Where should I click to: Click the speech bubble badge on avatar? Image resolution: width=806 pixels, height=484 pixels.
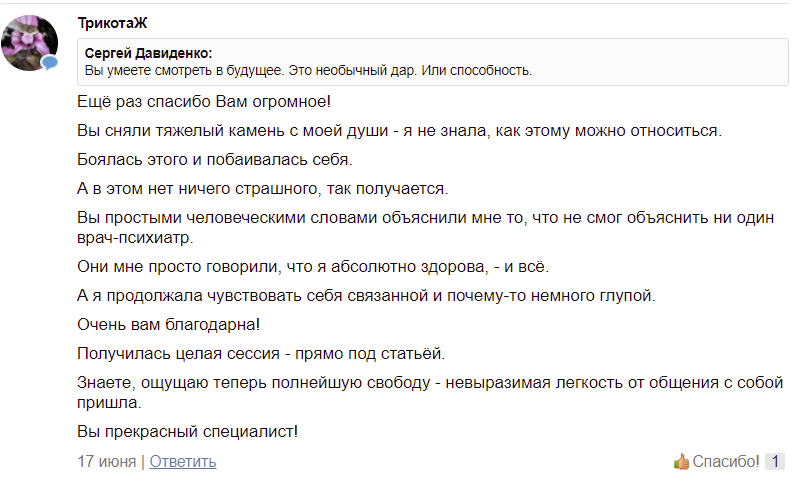tap(50, 62)
